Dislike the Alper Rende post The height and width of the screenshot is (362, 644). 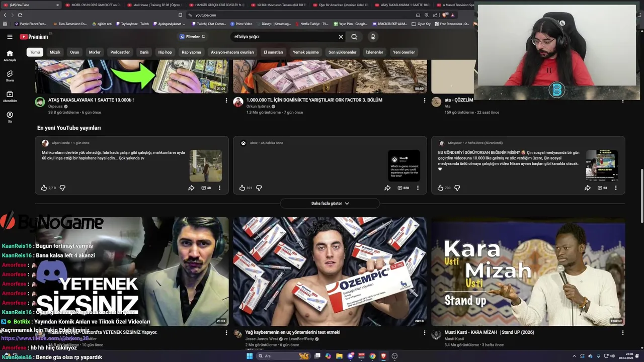(62, 188)
